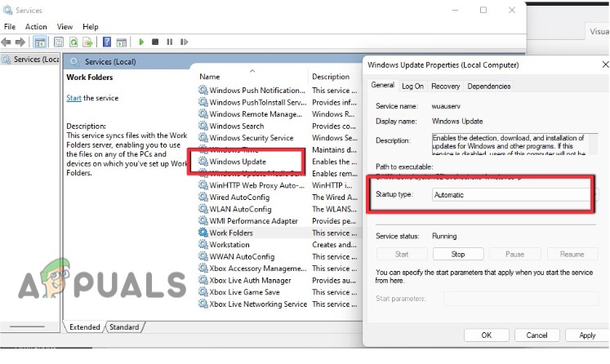The image size is (610, 364).
Task: Open the View menu
Action: click(x=65, y=27)
